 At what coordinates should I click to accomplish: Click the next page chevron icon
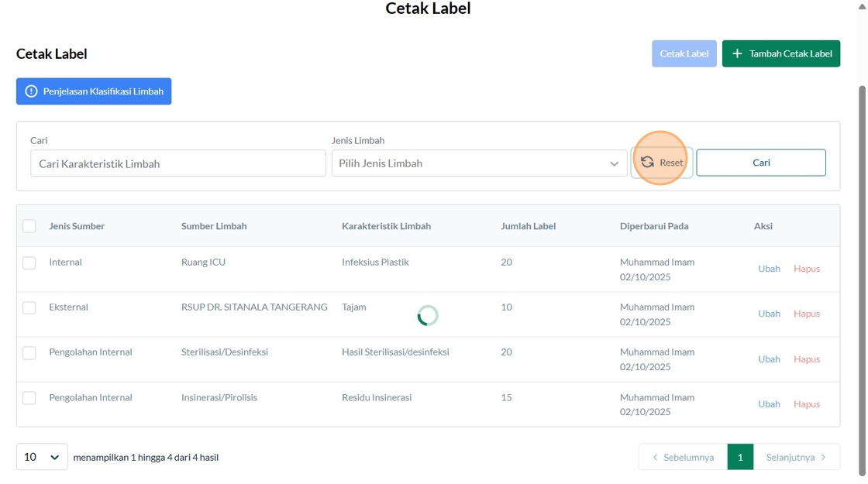click(823, 457)
